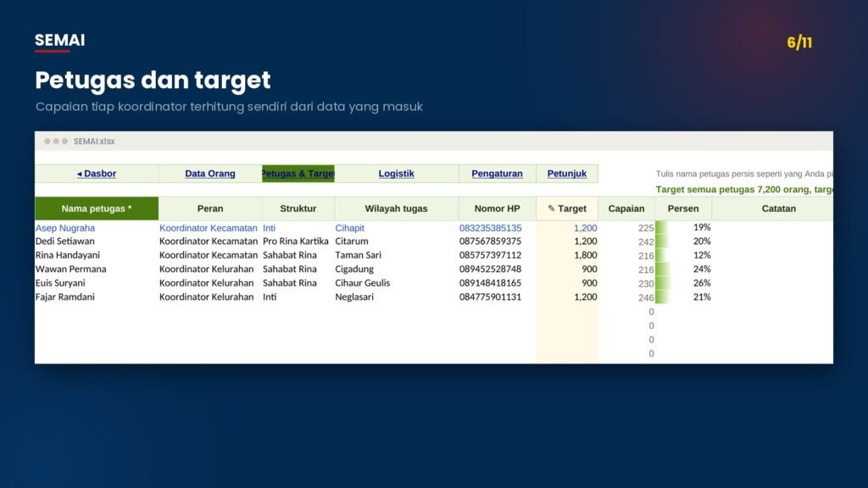Viewport: 868px width, 488px height.
Task: Click the Nomor HP column header
Action: [497, 208]
